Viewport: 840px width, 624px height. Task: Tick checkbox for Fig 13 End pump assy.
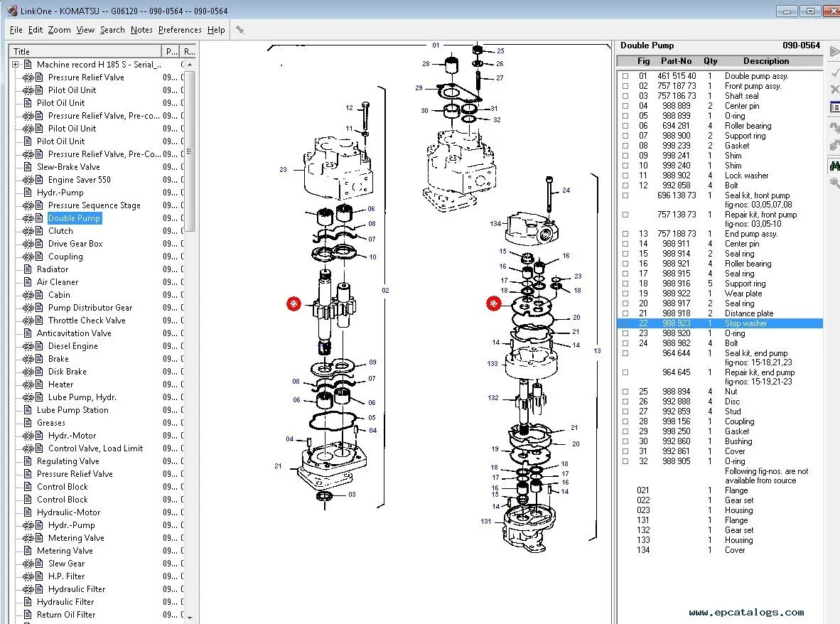[625, 234]
